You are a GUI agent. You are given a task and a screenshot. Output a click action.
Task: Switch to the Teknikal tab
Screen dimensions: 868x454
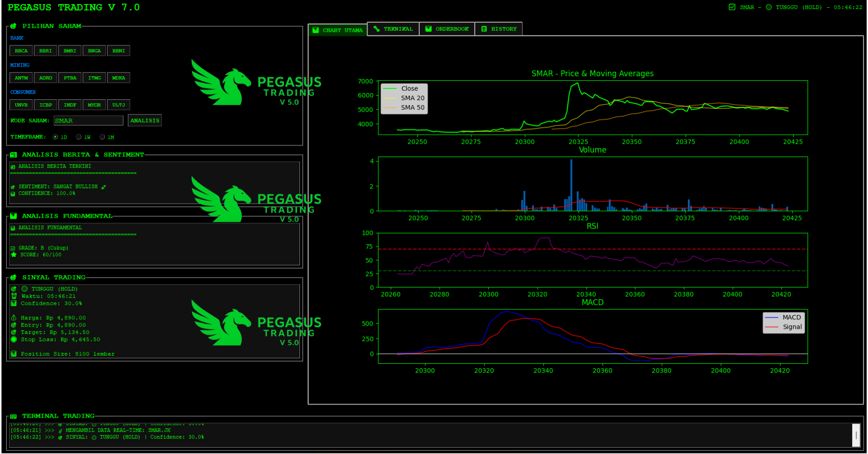click(x=393, y=29)
